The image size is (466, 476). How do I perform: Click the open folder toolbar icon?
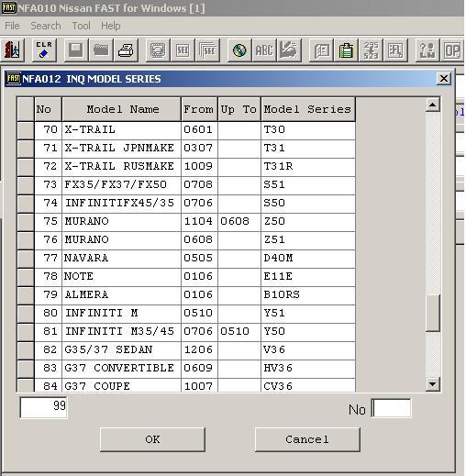(101, 50)
